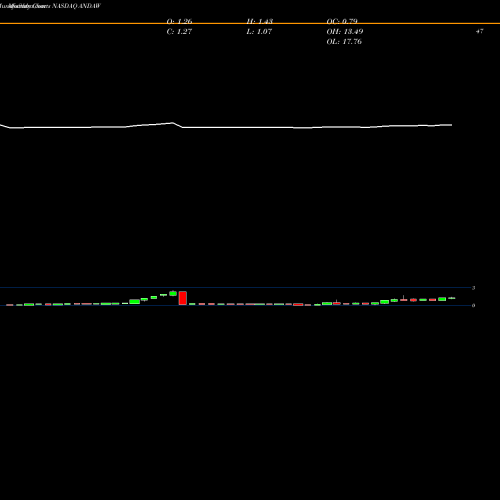The height and width of the screenshot is (500, 500).
Task: Click the NASDAQ ANDAW ticker title
Action: click(76, 6)
